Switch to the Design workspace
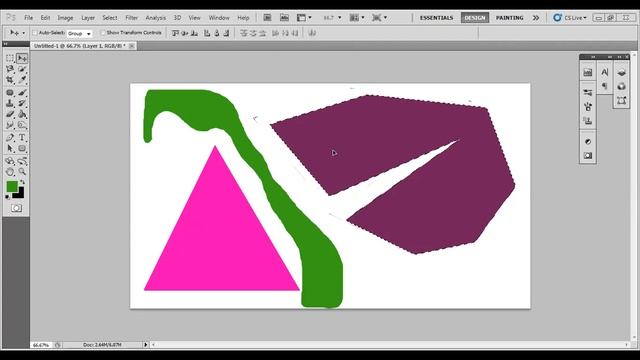The width and height of the screenshot is (640, 360). click(x=475, y=18)
